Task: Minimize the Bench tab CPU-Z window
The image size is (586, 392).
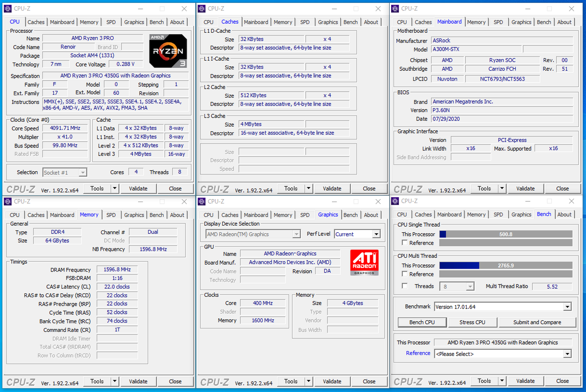Action: [x=527, y=201]
